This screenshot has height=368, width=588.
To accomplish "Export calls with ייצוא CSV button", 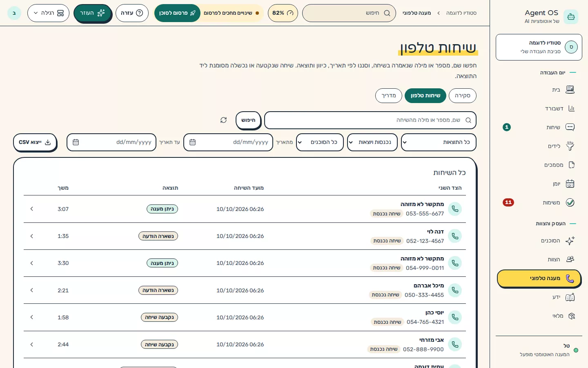I will tap(35, 142).
